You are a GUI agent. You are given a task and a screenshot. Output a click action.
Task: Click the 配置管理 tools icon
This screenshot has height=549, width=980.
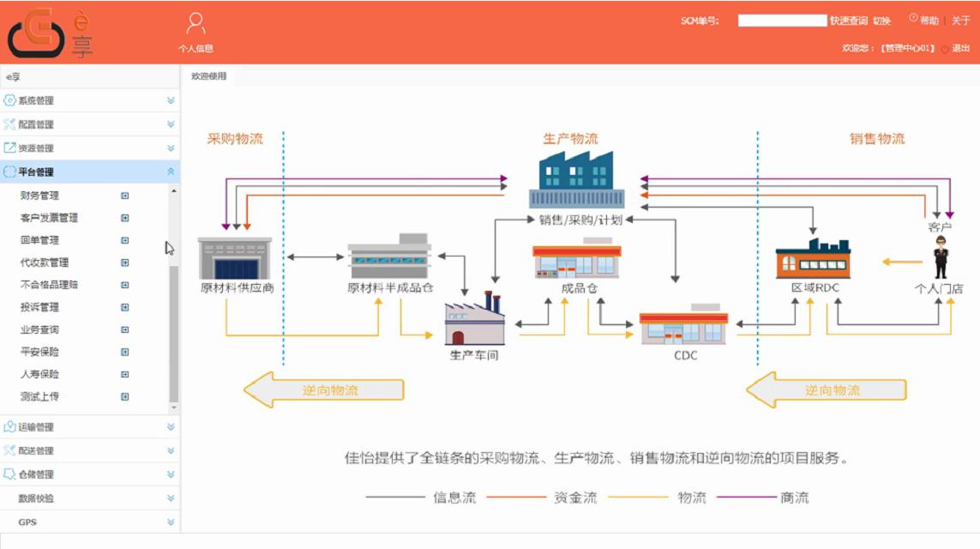[x=9, y=124]
